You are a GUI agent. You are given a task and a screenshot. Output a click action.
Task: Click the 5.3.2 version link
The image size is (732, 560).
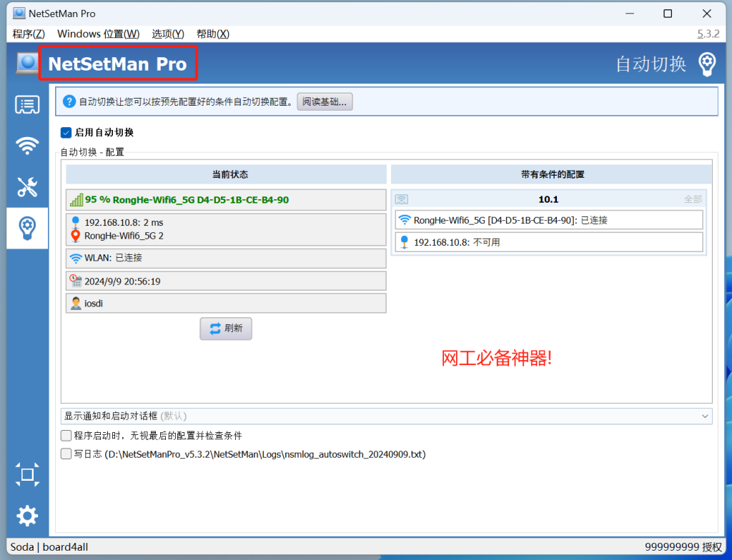point(708,34)
